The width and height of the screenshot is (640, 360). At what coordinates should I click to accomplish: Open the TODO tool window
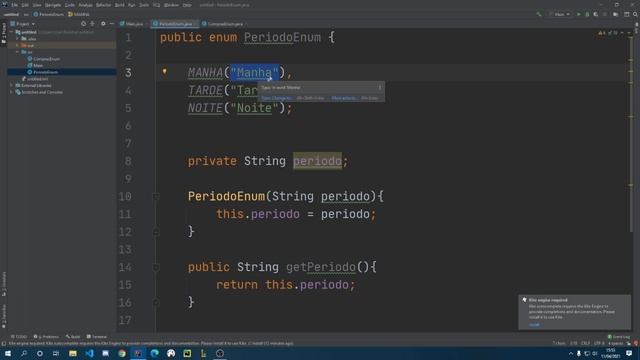(19, 337)
